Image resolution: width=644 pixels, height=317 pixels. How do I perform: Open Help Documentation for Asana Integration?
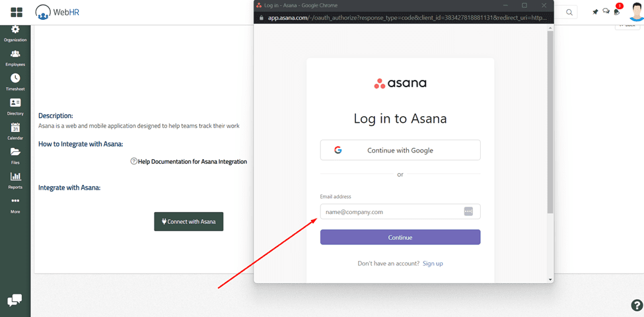pos(188,161)
